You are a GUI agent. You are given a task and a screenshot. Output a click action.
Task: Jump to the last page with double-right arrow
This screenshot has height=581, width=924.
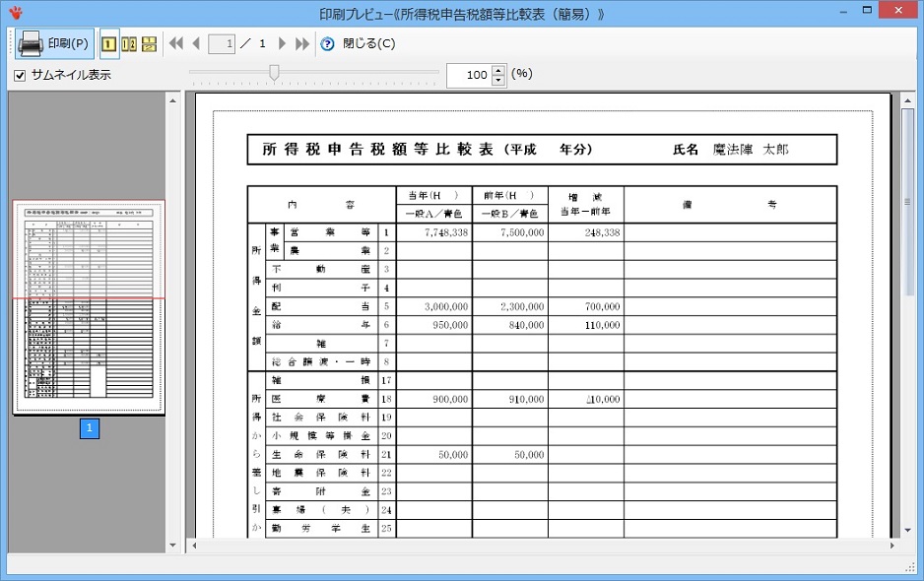301,43
